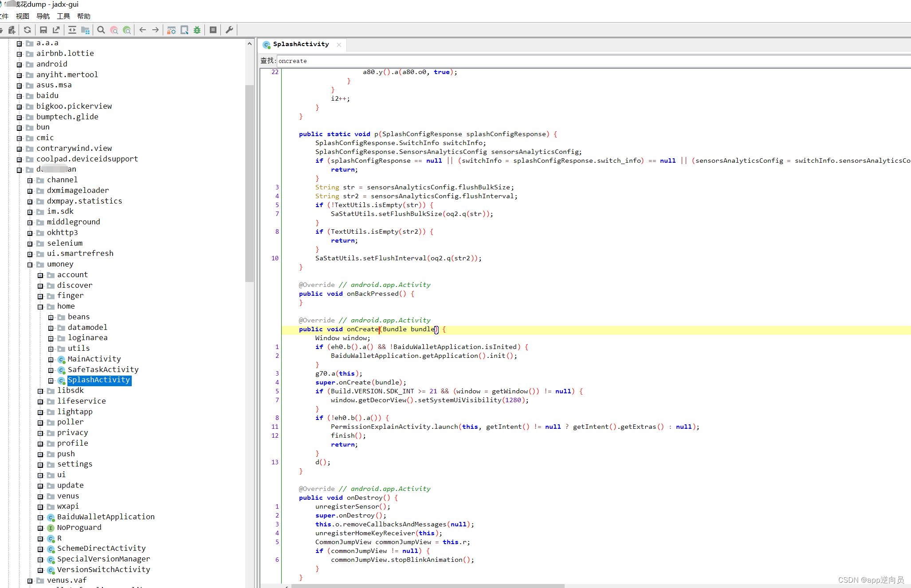Expand the account package
Image resolution: width=911 pixels, height=588 pixels.
[x=40, y=275]
